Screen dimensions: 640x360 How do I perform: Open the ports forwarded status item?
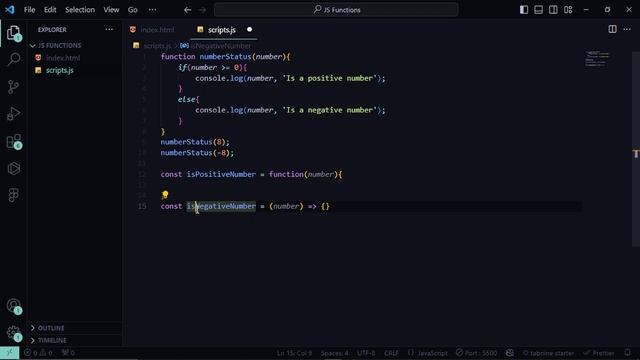coord(68,353)
